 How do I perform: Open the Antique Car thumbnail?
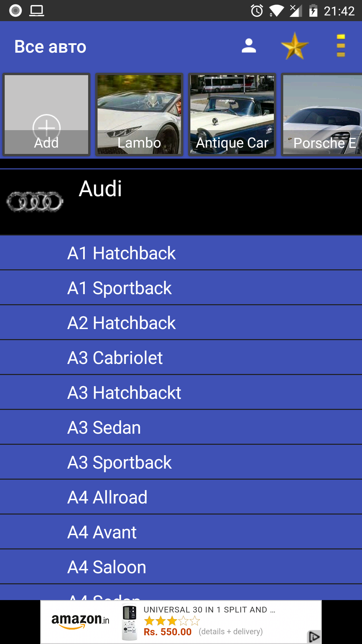tap(232, 114)
